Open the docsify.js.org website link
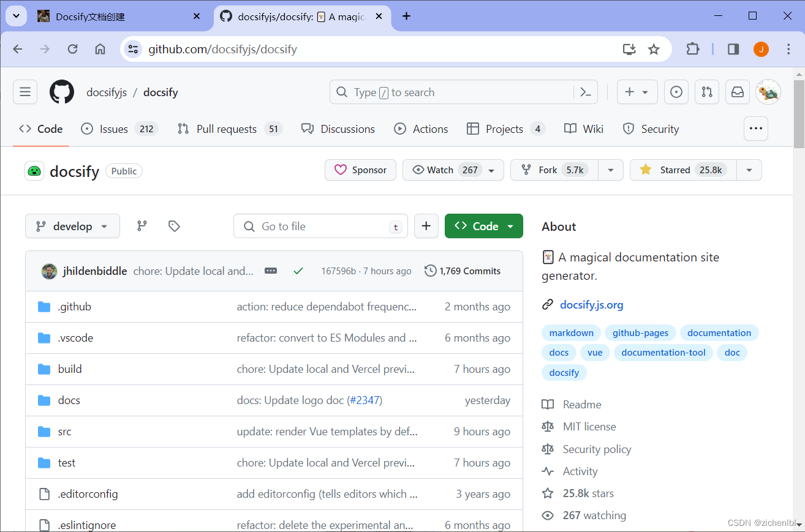Viewport: 805px width, 532px height. tap(591, 304)
